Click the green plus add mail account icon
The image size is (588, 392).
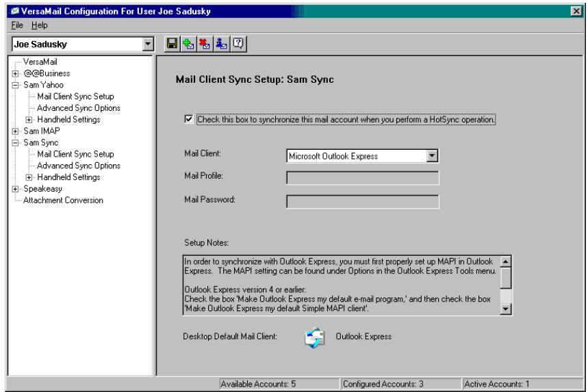189,44
